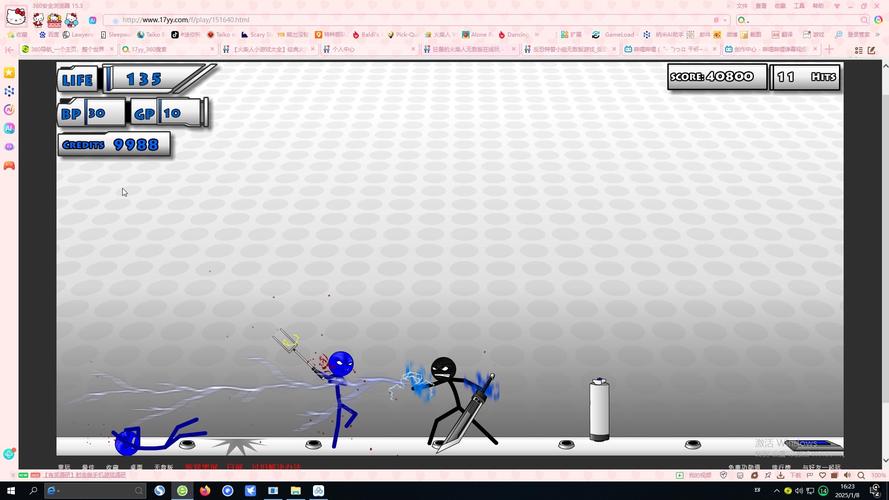Click the BP 30 indicator
Image resolution: width=889 pixels, height=500 pixels.
click(91, 113)
